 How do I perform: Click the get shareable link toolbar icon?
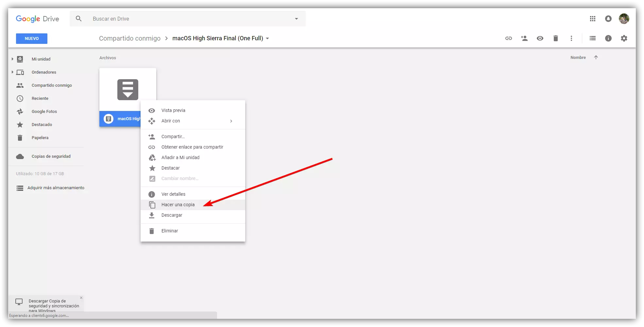pyautogui.click(x=509, y=38)
